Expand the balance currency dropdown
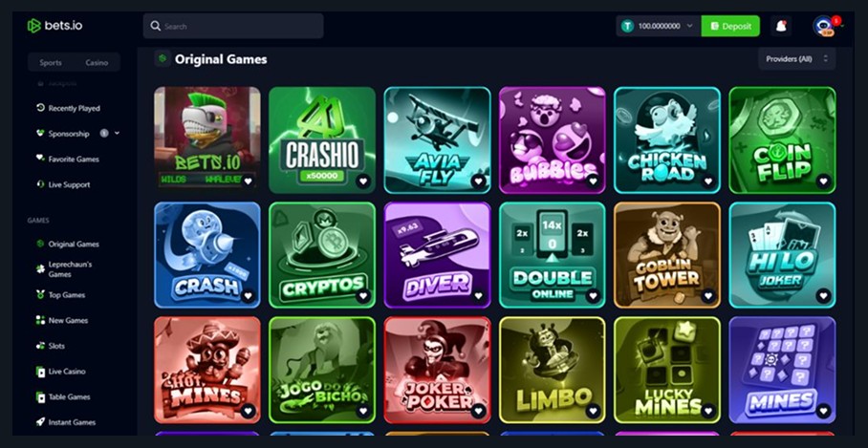Image resolution: width=868 pixels, height=448 pixels. pos(690,26)
